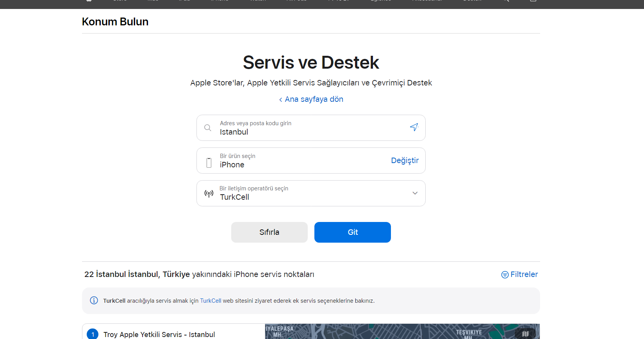Click the Konum Bulun heading
644x339 pixels.
click(x=115, y=22)
